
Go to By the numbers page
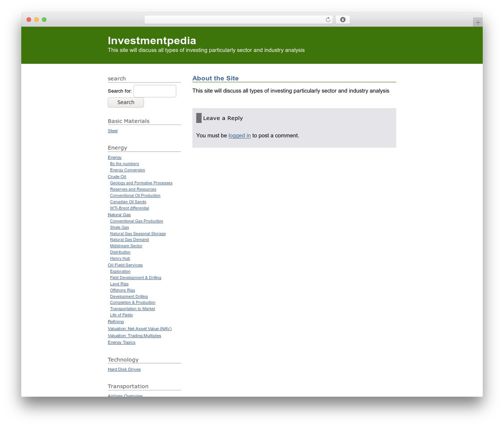tap(124, 164)
